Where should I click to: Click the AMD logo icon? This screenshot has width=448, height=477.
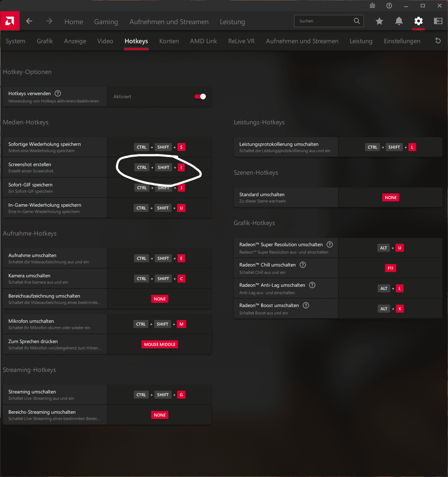coord(10,21)
